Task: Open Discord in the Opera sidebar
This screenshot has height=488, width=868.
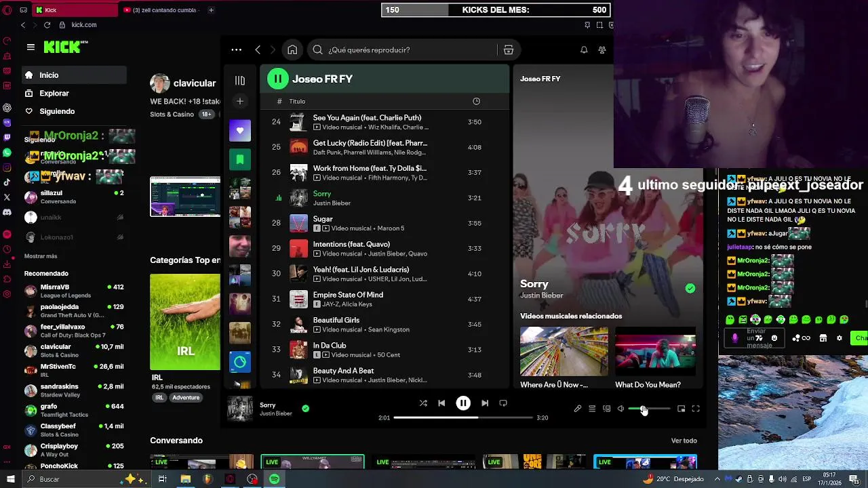Action: pyautogui.click(x=7, y=212)
